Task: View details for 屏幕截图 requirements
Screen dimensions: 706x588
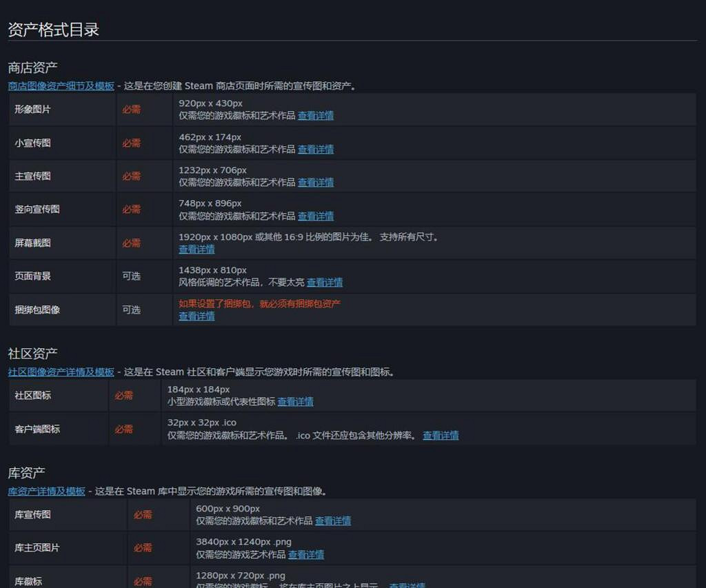Action: [x=196, y=249]
